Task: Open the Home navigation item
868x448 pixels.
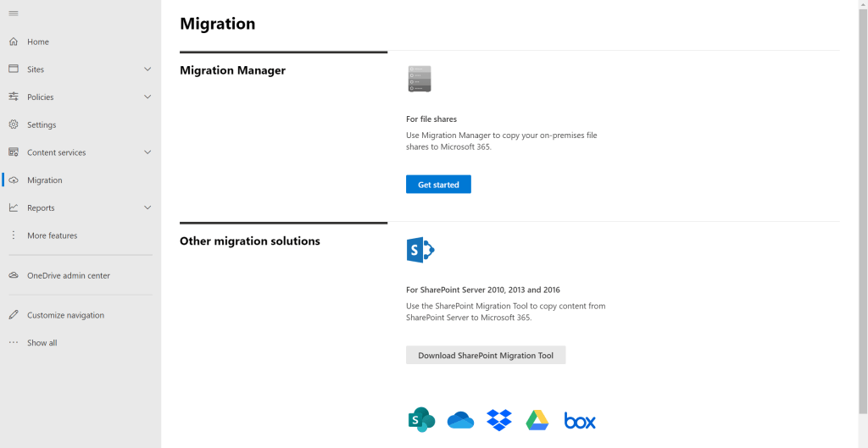Action: pyautogui.click(x=38, y=41)
